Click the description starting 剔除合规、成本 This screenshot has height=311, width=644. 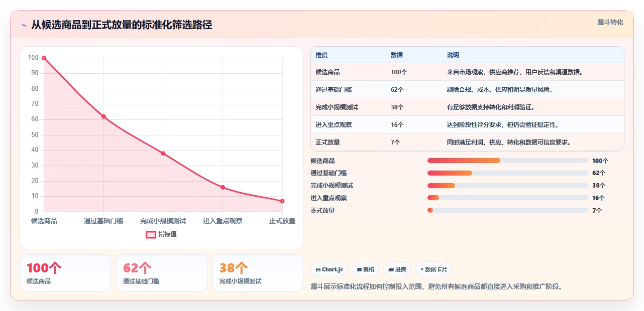click(x=500, y=90)
